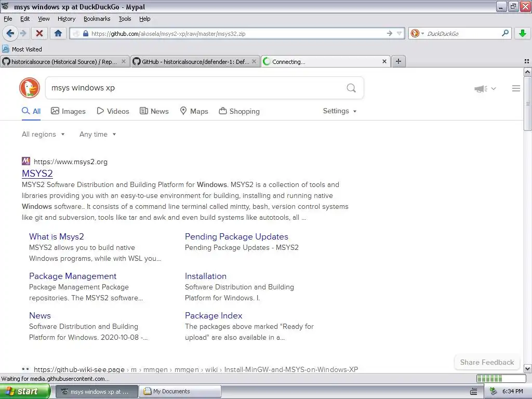The height and width of the screenshot is (399, 532).
Task: Open the What is Msys2 sublink
Action: tap(56, 237)
